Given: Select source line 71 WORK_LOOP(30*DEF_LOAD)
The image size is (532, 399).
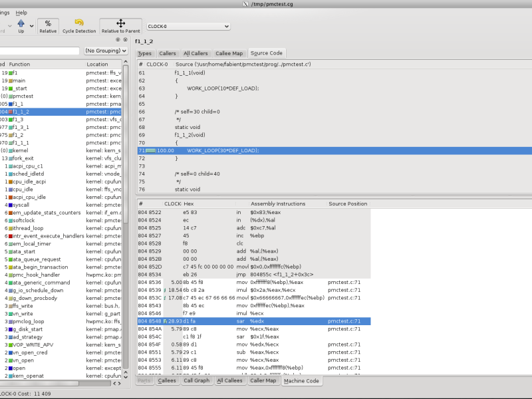Looking at the screenshot, I should pyautogui.click(x=334, y=151).
